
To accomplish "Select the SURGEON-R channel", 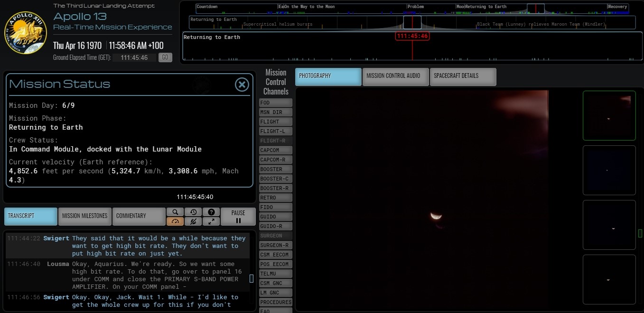I will tap(276, 245).
